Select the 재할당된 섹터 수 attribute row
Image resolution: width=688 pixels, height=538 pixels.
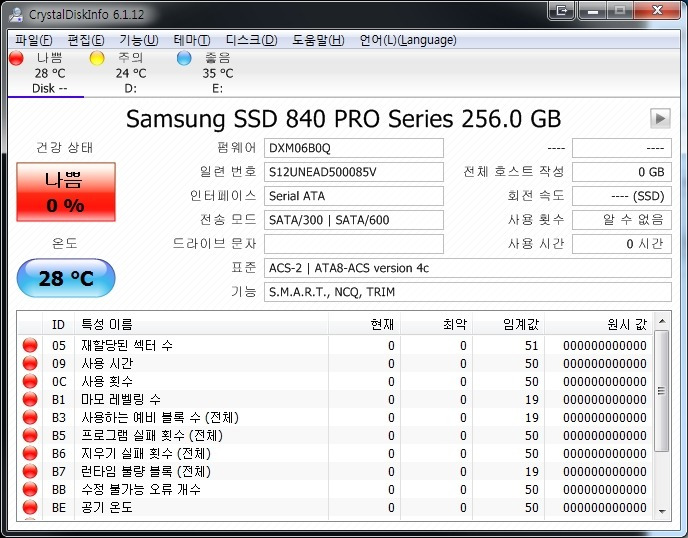click(335, 345)
